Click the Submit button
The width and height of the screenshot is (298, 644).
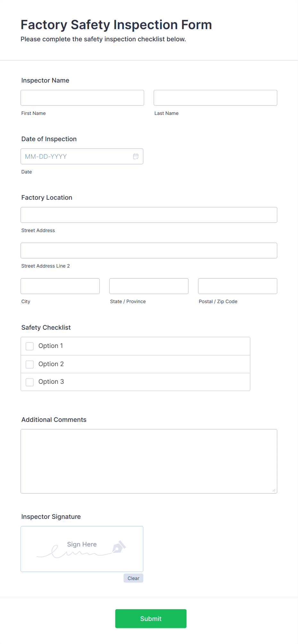(151, 618)
